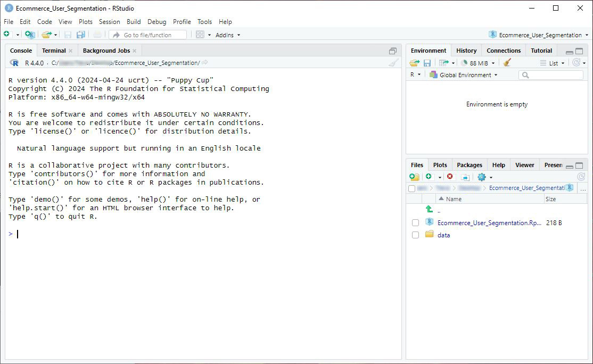
Task: Click Ecommerce_User_Segmentation breadcrumb link in Files
Action: pyautogui.click(x=526, y=188)
